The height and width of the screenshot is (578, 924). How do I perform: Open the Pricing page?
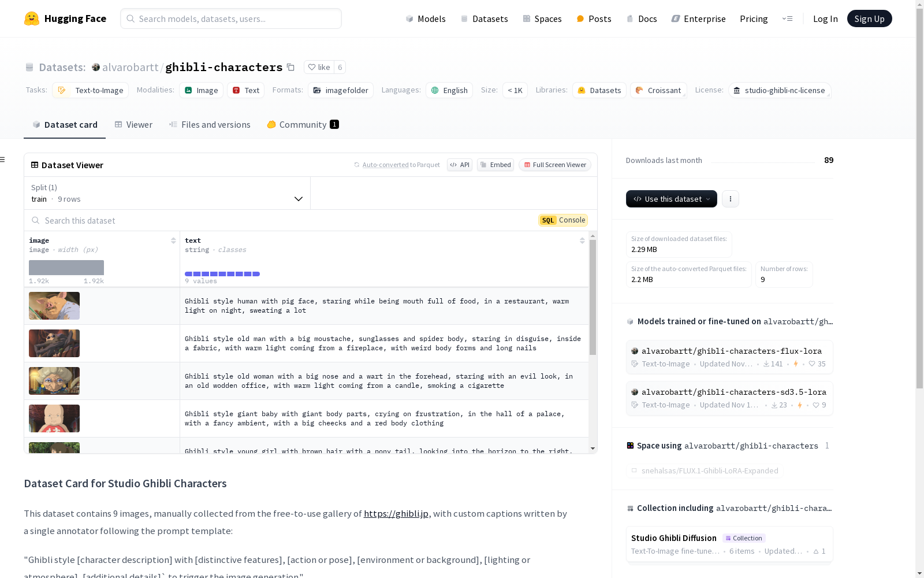754,18
